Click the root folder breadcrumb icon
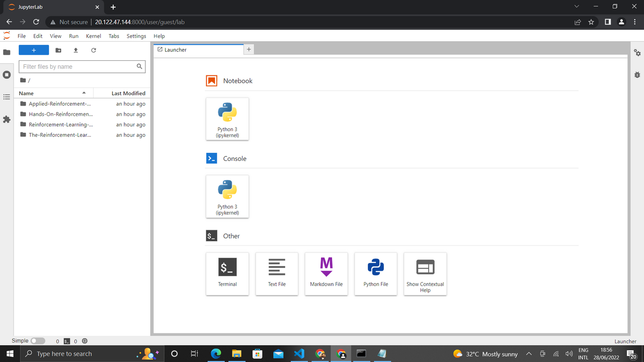This screenshot has width=644, height=362. tap(23, 80)
